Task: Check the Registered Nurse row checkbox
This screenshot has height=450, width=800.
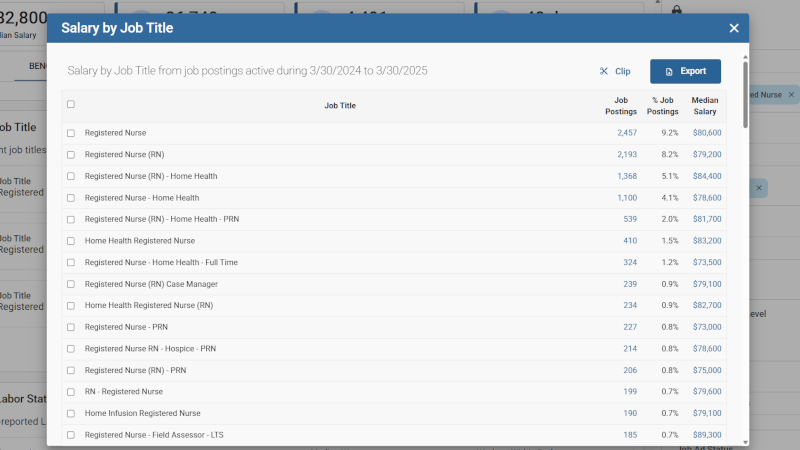Action: click(71, 133)
